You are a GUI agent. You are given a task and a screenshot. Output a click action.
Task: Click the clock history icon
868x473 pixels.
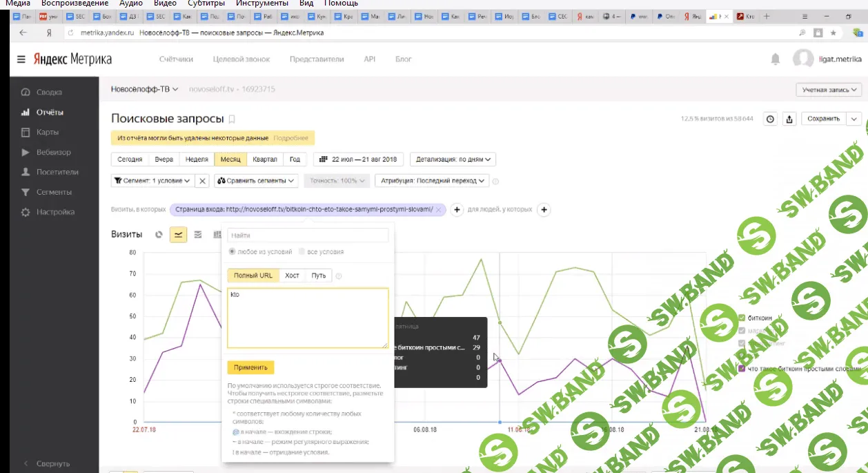coord(770,119)
